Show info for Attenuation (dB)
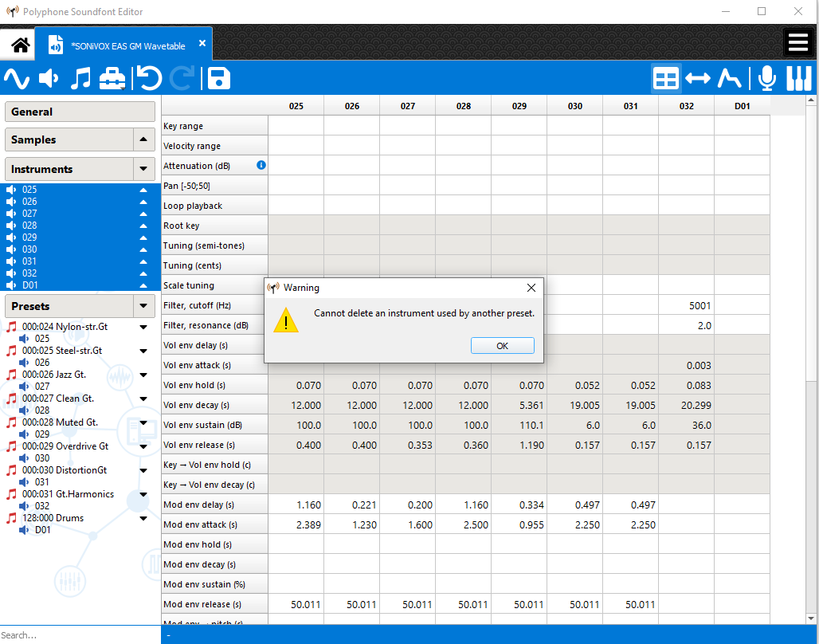The width and height of the screenshot is (819, 644). [x=261, y=165]
